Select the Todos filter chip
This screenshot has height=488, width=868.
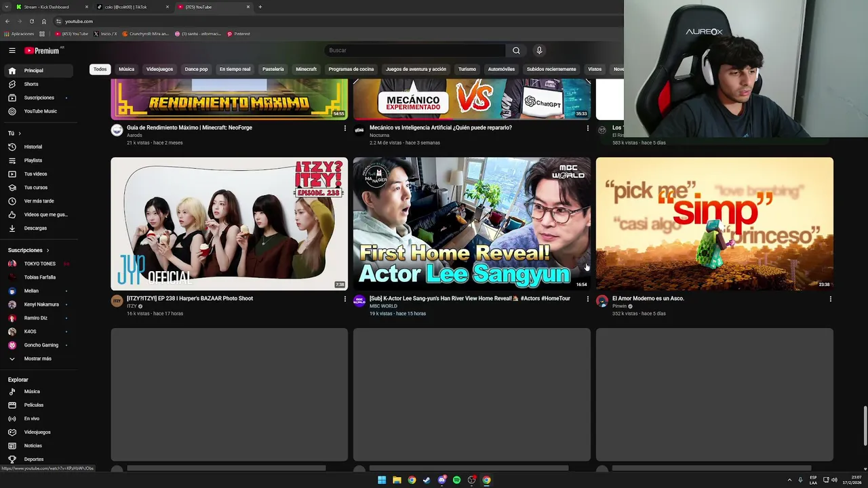click(100, 69)
